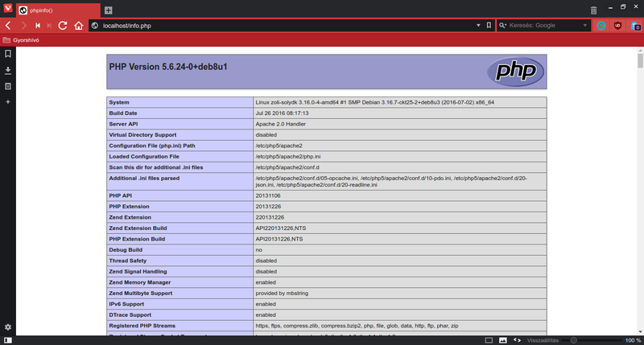This screenshot has height=345, width=644.
Task: Click the 'Build Date' row label
Action: pyautogui.click(x=123, y=113)
